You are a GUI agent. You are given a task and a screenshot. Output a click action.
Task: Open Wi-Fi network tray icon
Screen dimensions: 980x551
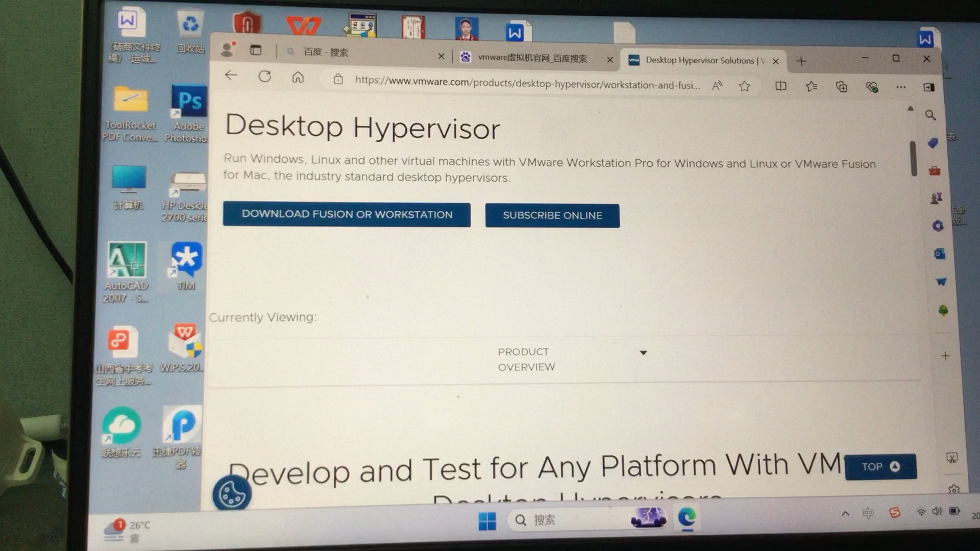pos(921,512)
